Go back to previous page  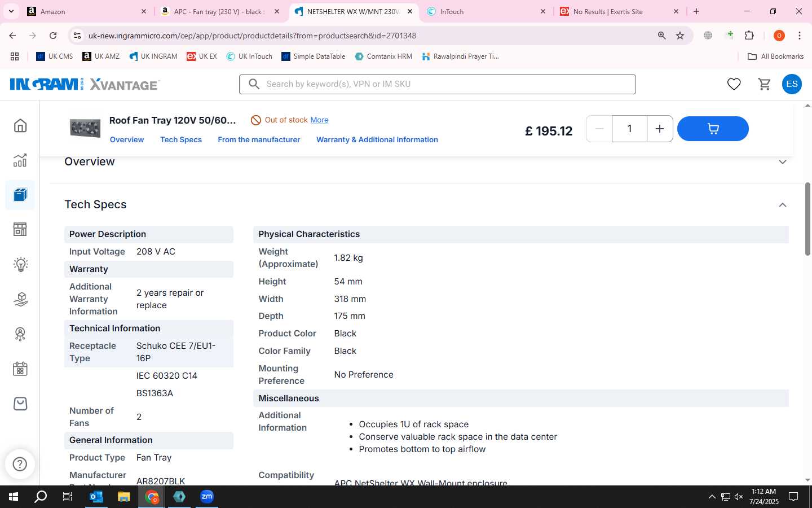(x=12, y=36)
